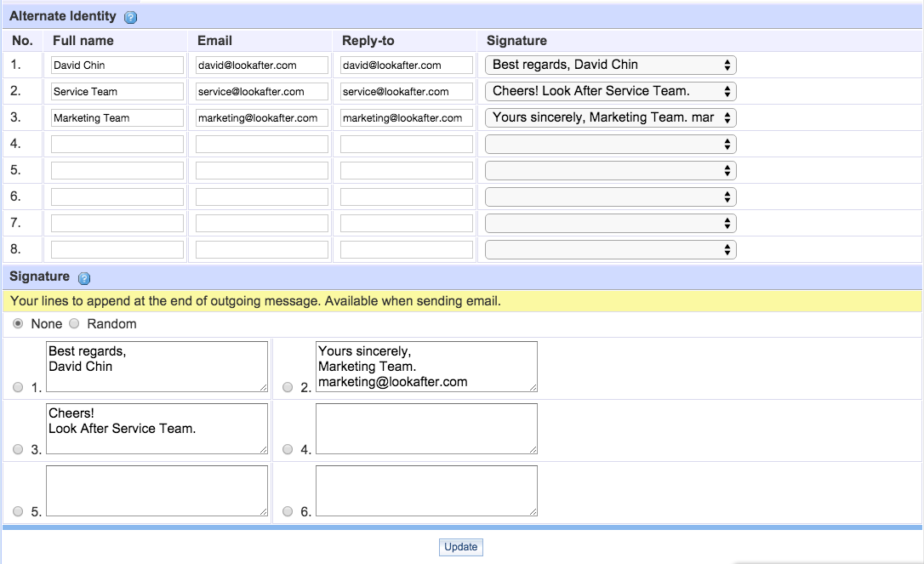924x564 pixels.
Task: Open the Alternate Identity help icon
Action: pyautogui.click(x=131, y=17)
